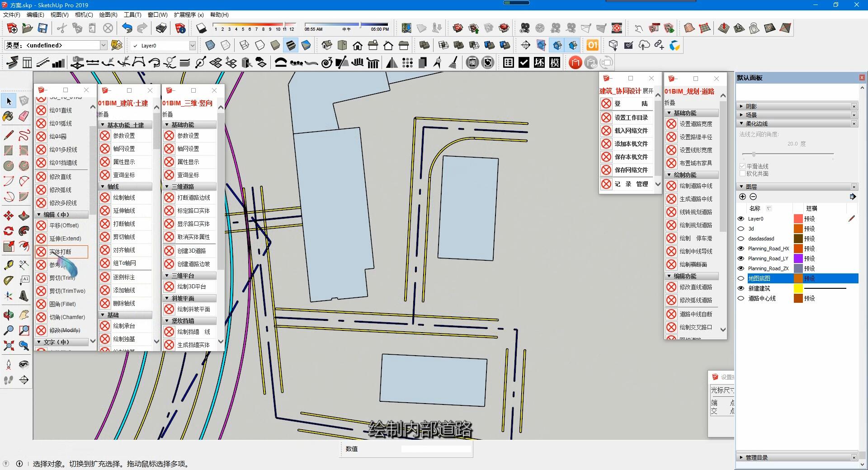Image resolution: width=868 pixels, height=470 pixels.
Task: Save the model with floppy disk icon
Action: [x=42, y=28]
